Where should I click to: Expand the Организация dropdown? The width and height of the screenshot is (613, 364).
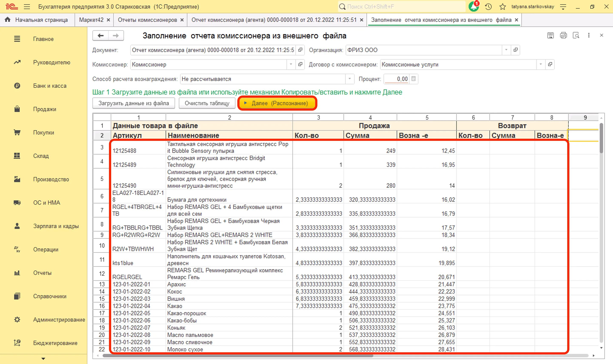pos(506,50)
